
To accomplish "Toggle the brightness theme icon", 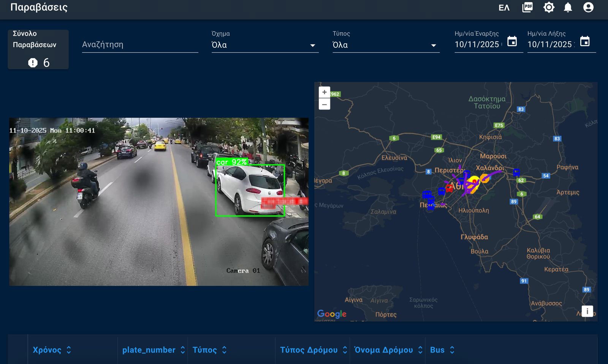I will coord(549,7).
